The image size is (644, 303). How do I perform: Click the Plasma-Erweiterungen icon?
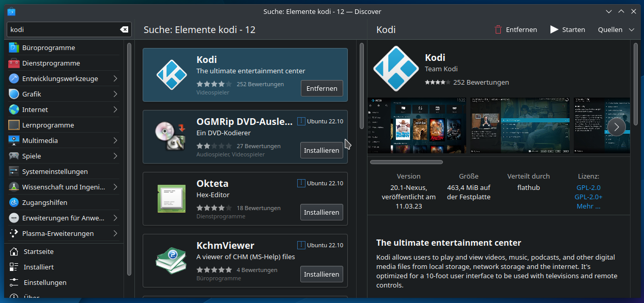tap(13, 233)
